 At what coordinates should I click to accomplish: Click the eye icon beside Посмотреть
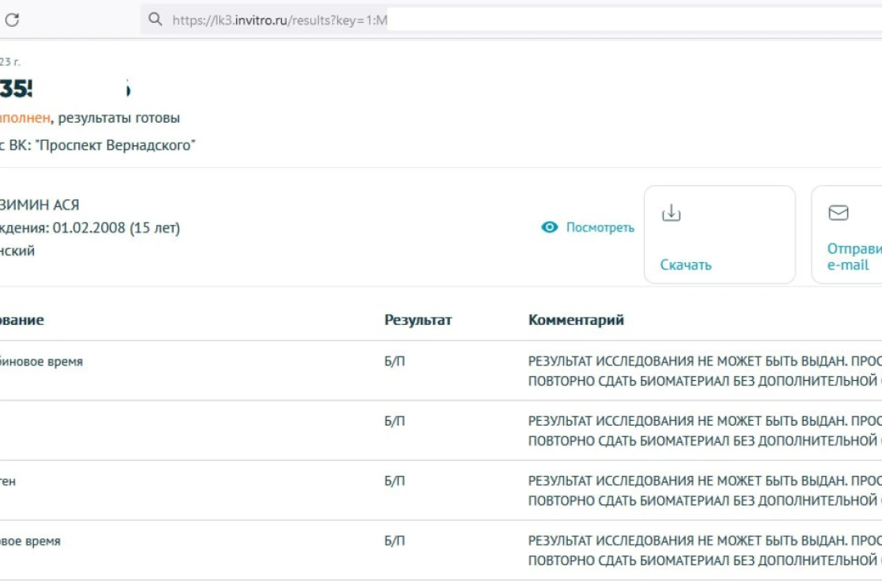pyautogui.click(x=549, y=227)
